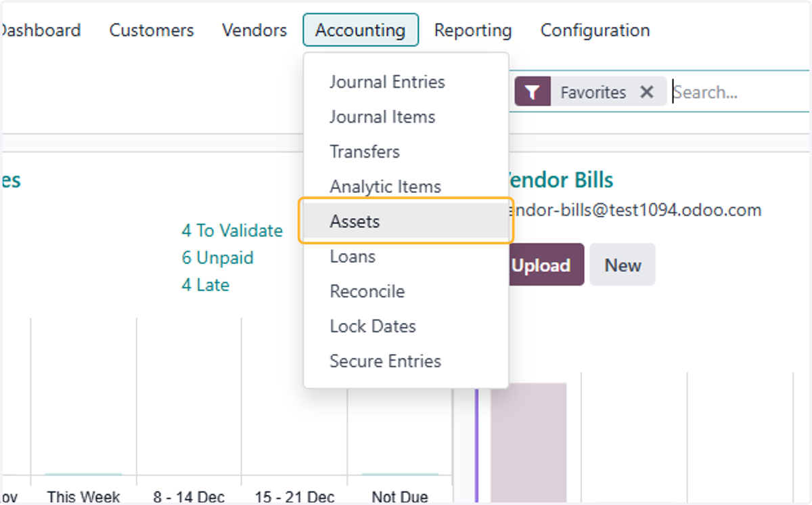Click the purple filter funnel icon
Image resolution: width=812 pixels, height=505 pixels.
tap(533, 92)
